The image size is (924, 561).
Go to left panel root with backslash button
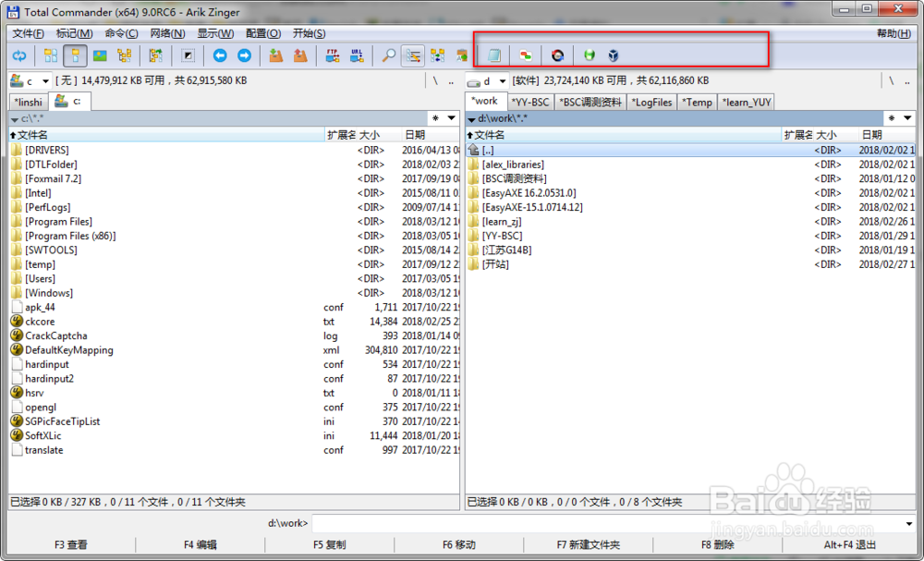click(x=435, y=80)
